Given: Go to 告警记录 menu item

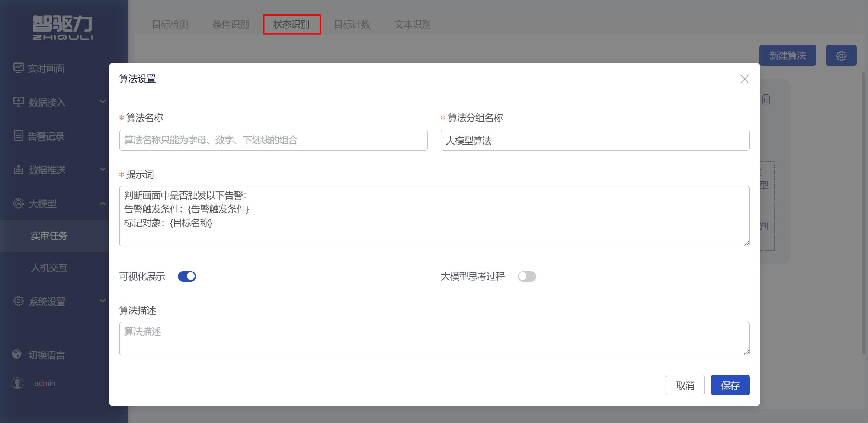Looking at the screenshot, I should [46, 136].
